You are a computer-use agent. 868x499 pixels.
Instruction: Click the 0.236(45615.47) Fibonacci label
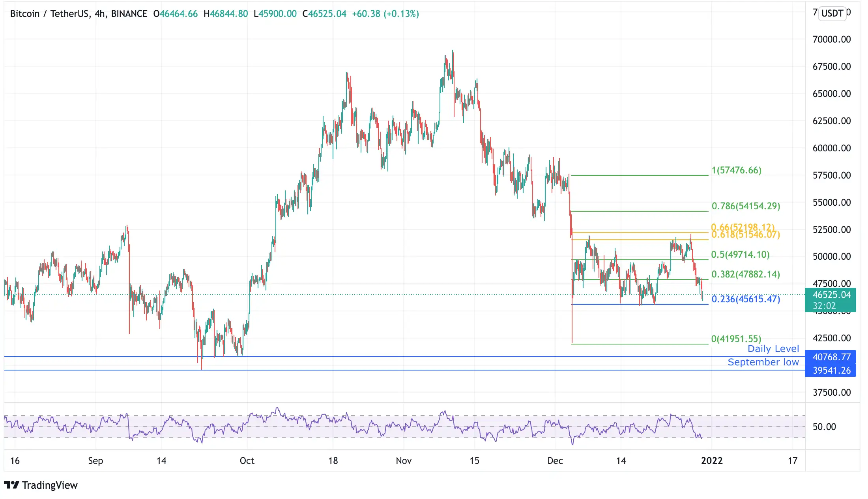[746, 299]
